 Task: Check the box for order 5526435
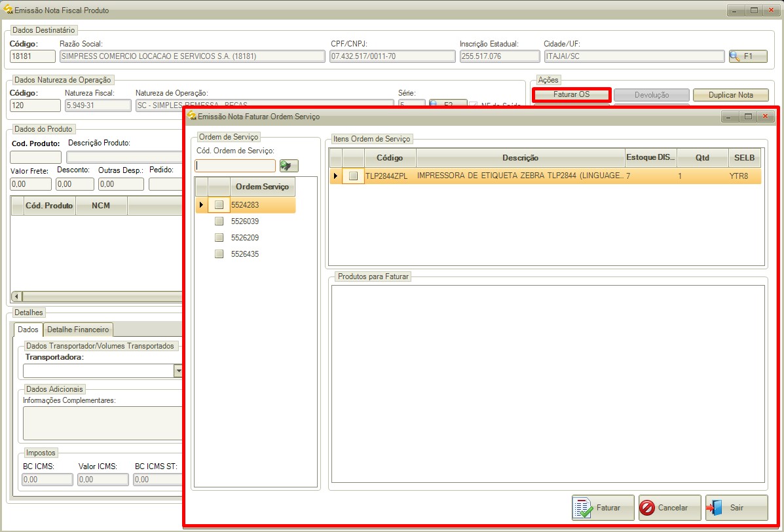click(x=219, y=254)
